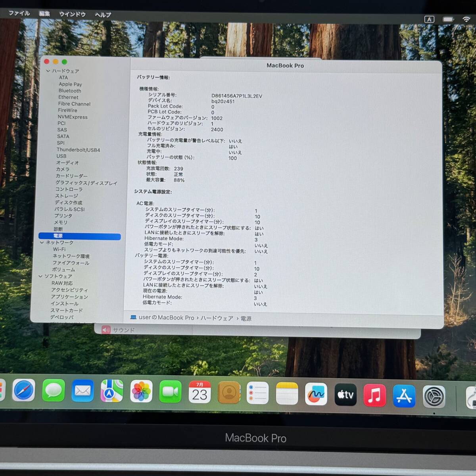Image resolution: width=476 pixels, height=476 pixels.
Task: Select Bluetooth in the sidebar
Action: click(70, 91)
